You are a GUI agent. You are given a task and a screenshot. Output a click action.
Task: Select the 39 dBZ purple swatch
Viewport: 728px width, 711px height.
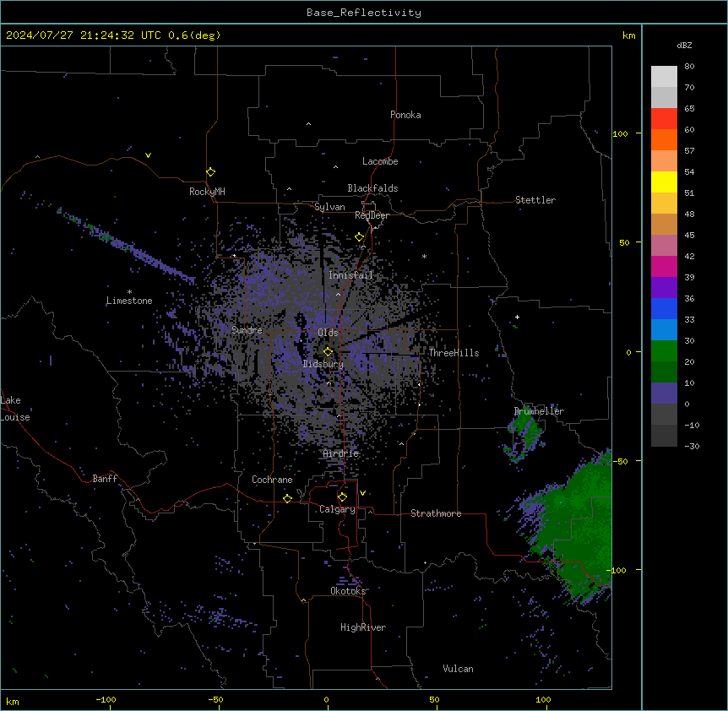click(x=664, y=288)
